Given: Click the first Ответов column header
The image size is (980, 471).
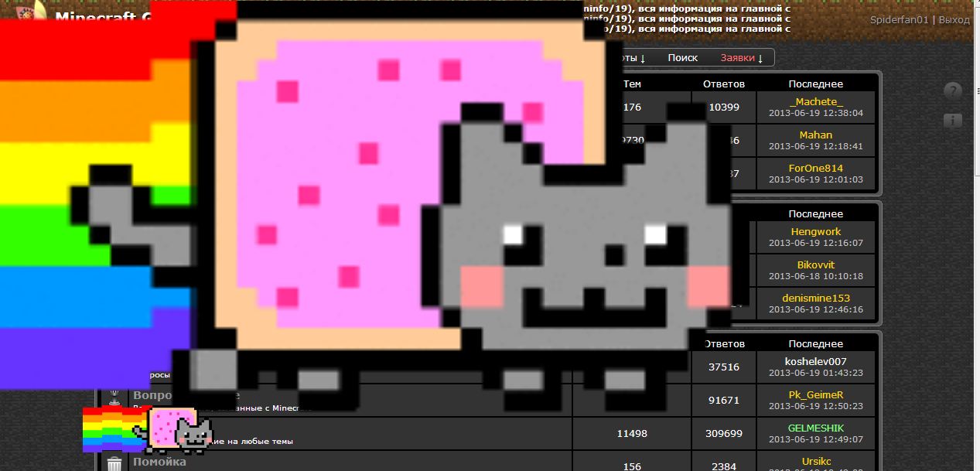Looking at the screenshot, I should click(724, 84).
